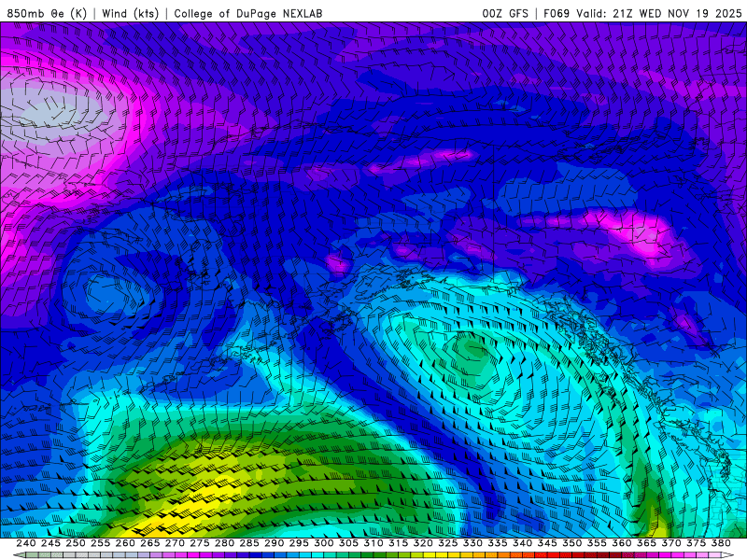
Task: Click the 345 value on the legend
Action: [x=547, y=543]
